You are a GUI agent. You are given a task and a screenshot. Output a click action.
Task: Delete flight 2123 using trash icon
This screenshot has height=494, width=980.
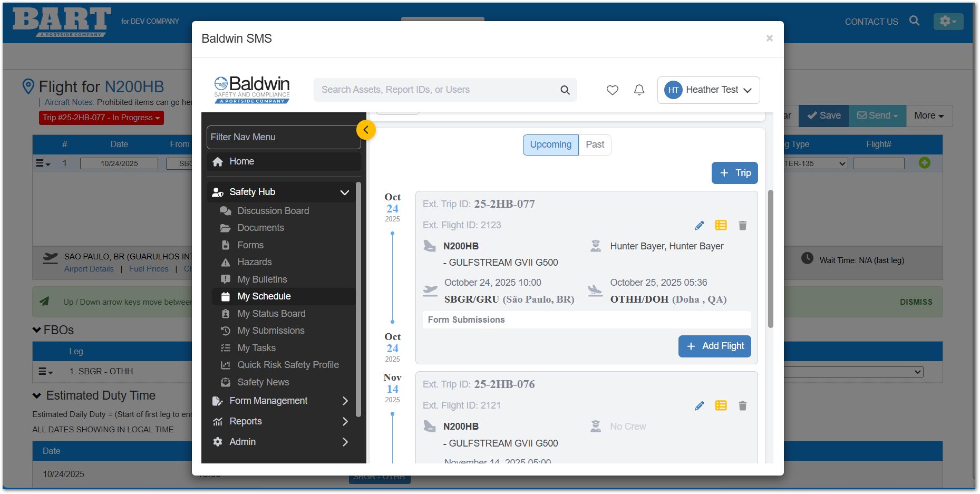point(742,226)
